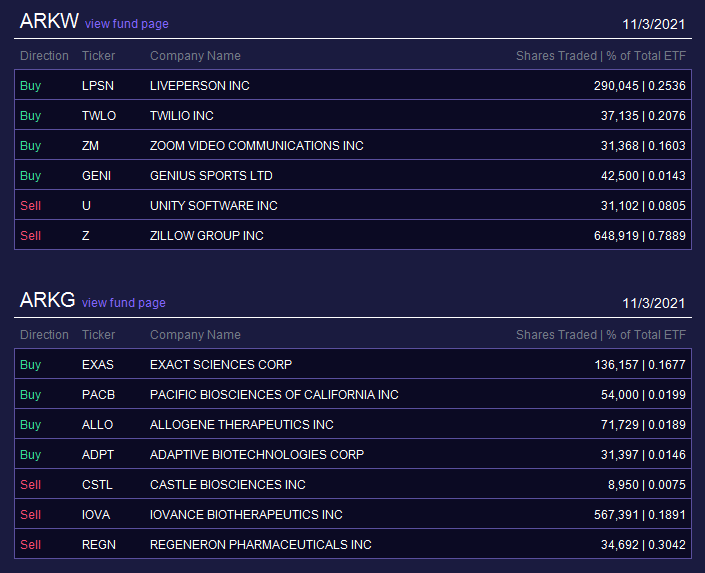Screen dimensions: 705x573
Task: Click the ARKG fund heading
Action: [x=47, y=300]
